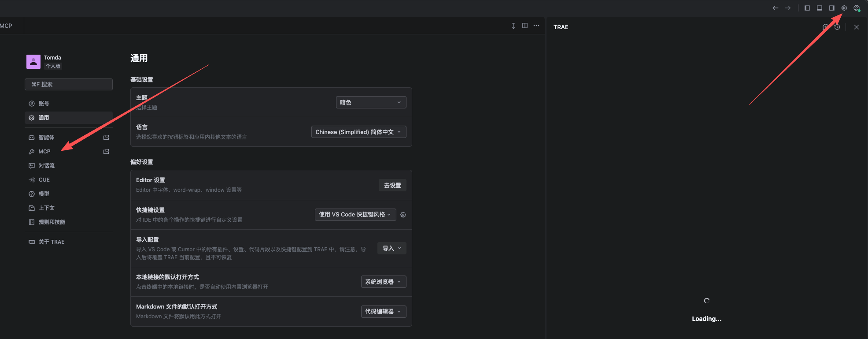Open the 系统浏览器 link-opening dropdown
868x339 pixels.
(x=384, y=282)
